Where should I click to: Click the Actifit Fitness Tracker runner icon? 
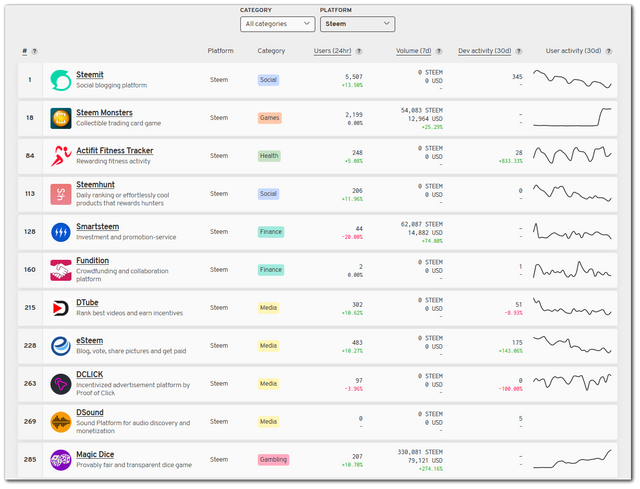pos(61,156)
